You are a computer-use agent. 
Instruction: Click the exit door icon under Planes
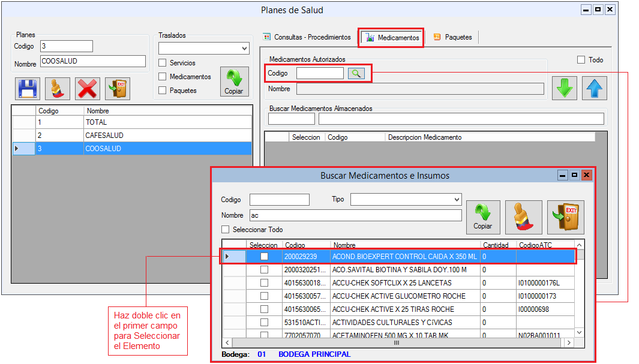[118, 89]
